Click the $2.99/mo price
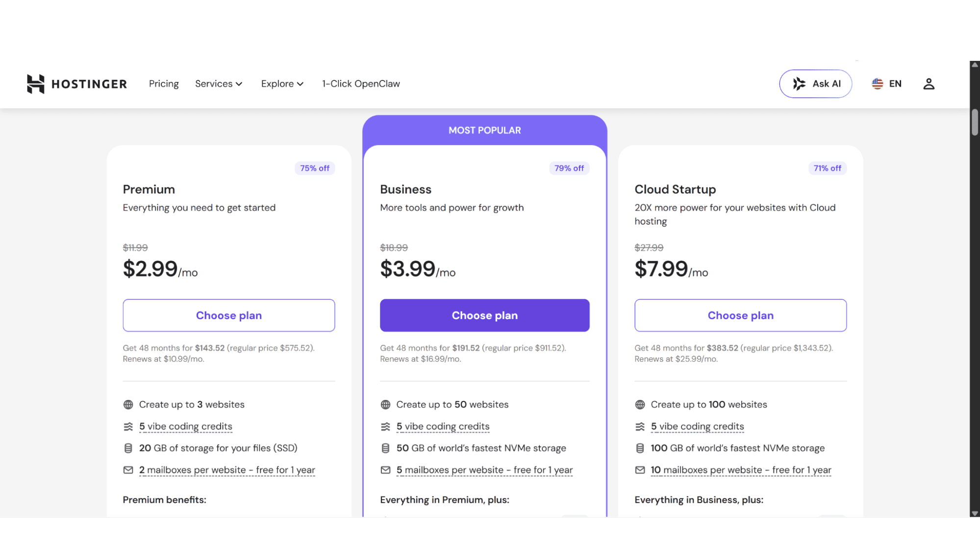This screenshot has height=552, width=980. coord(160,269)
